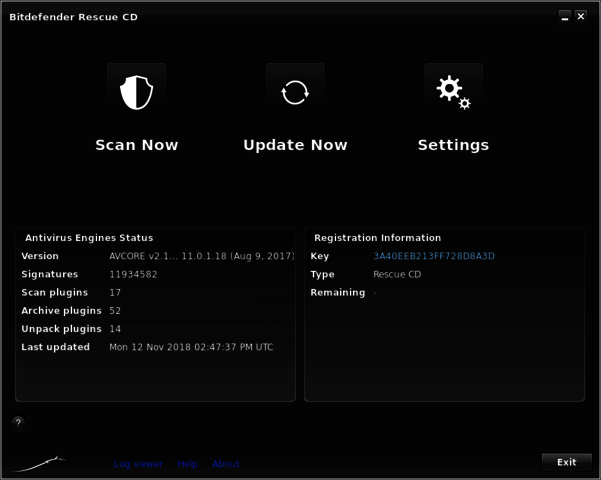The width and height of the screenshot is (601, 480).
Task: Click the "Settings" text label
Action: [453, 145]
